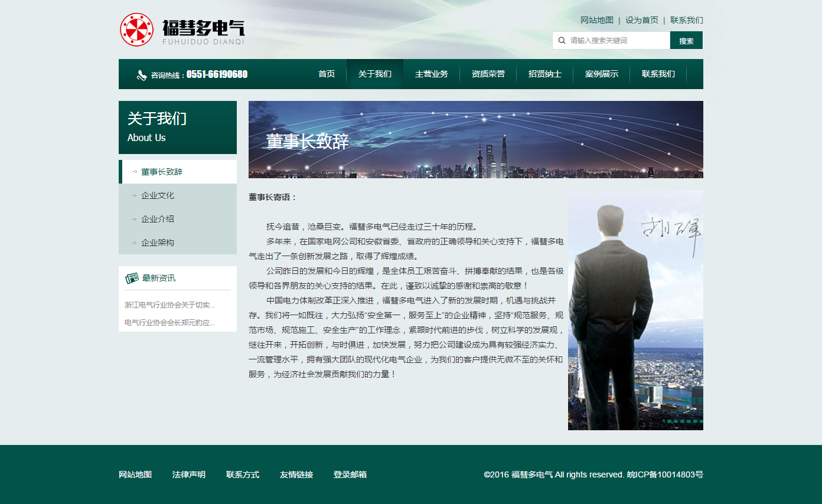The width and height of the screenshot is (822, 504).
Task: Go to 首页 in the navigation bar
Action: (x=326, y=74)
